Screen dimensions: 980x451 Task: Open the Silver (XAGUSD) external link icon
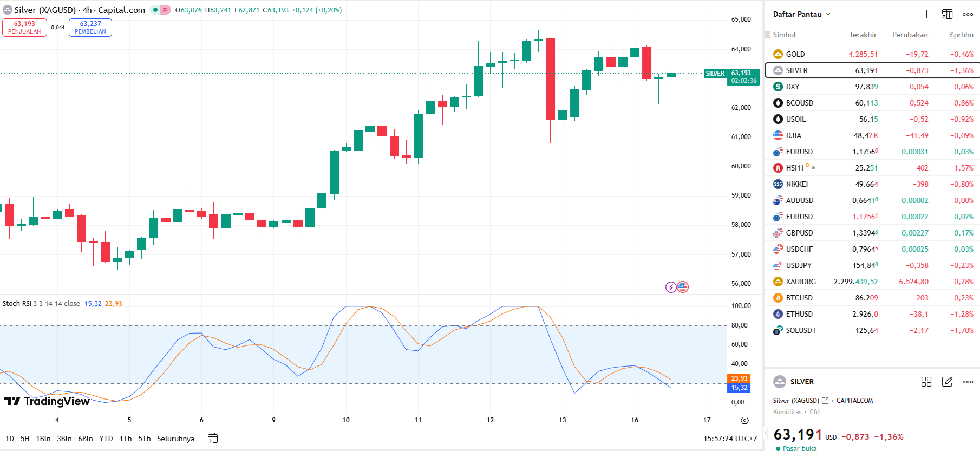(825, 401)
